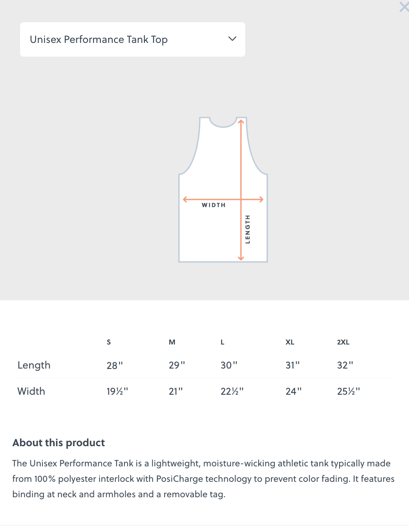
Task: Select the 2XL column header
Action: (x=343, y=342)
